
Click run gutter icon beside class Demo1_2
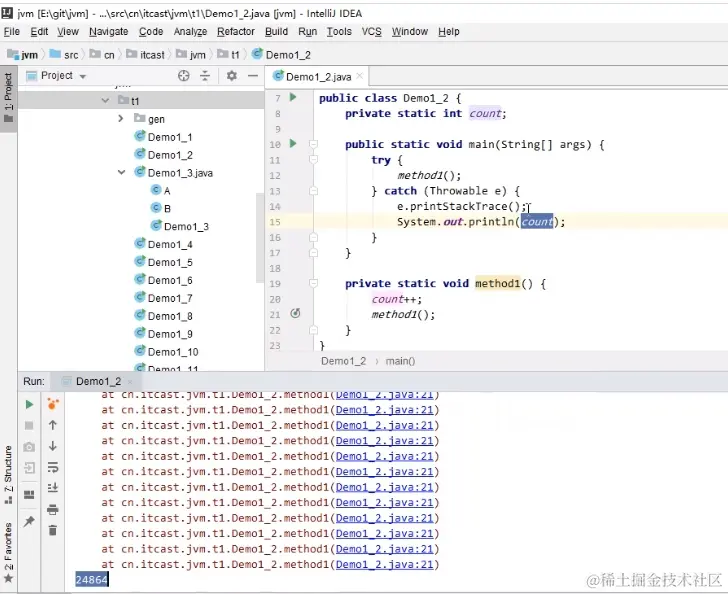[x=293, y=97]
